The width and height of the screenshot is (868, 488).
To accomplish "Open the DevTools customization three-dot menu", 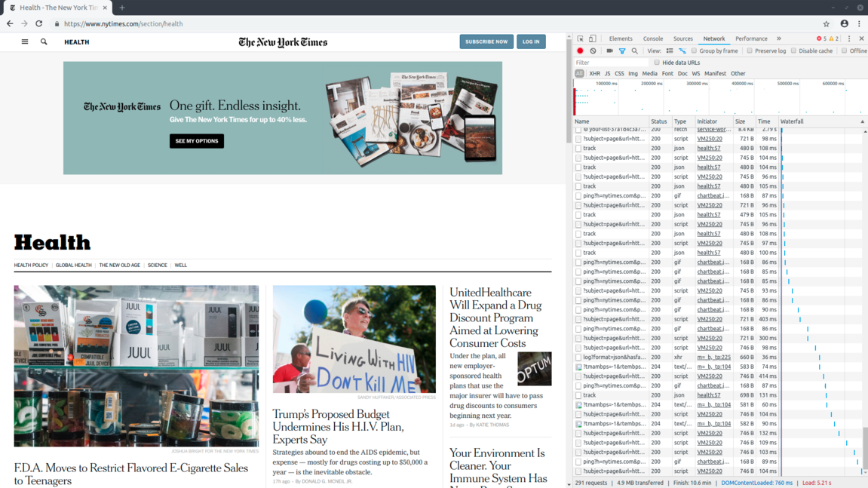I will click(849, 38).
